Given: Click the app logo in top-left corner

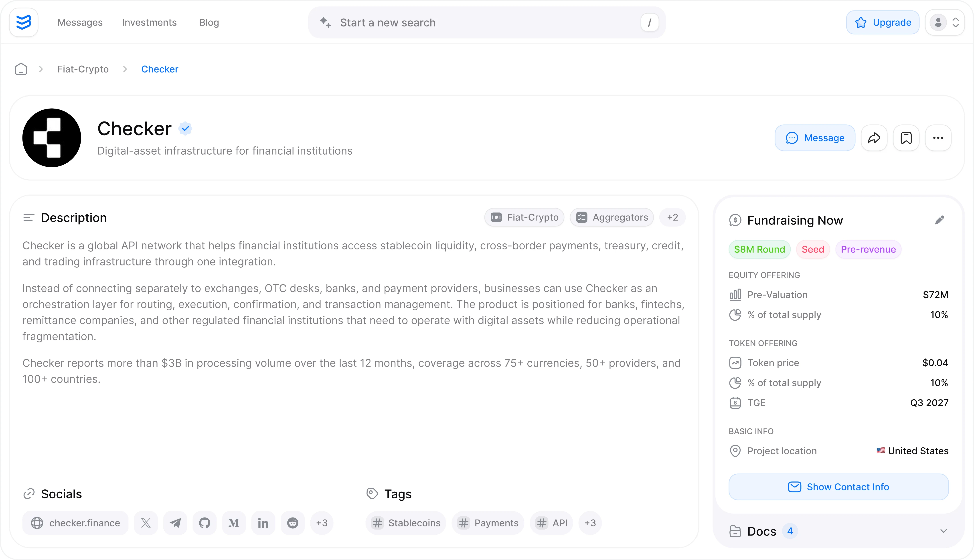Looking at the screenshot, I should tap(23, 22).
